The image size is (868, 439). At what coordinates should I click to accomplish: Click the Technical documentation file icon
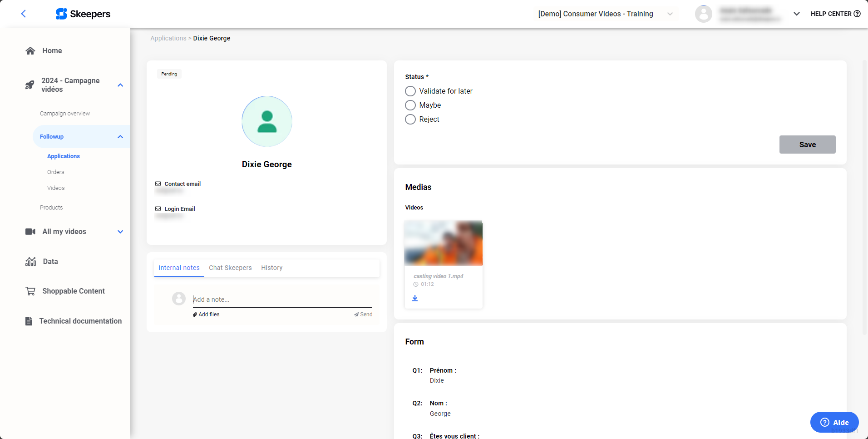[x=29, y=321]
